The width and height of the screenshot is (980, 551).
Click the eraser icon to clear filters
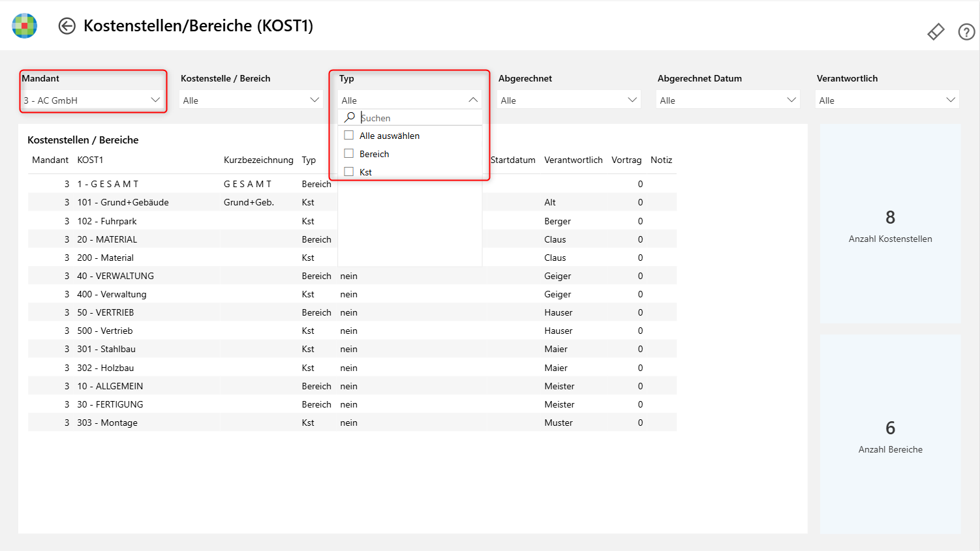936,31
